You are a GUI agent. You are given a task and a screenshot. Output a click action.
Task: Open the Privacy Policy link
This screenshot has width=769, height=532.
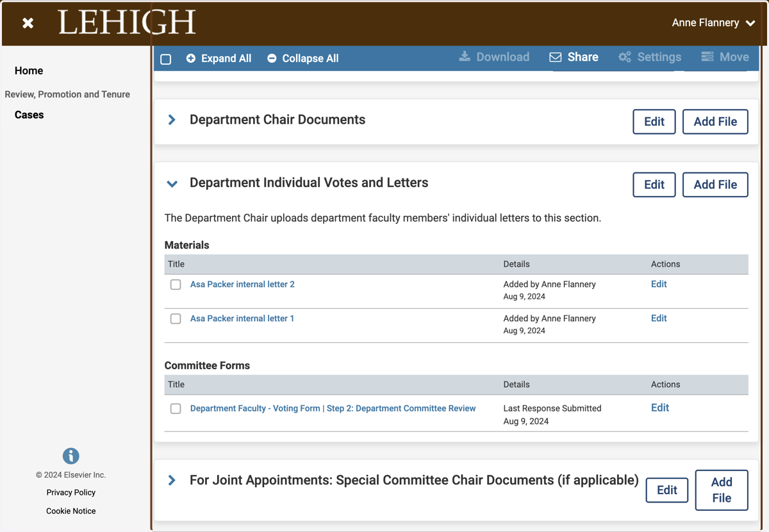(x=71, y=492)
